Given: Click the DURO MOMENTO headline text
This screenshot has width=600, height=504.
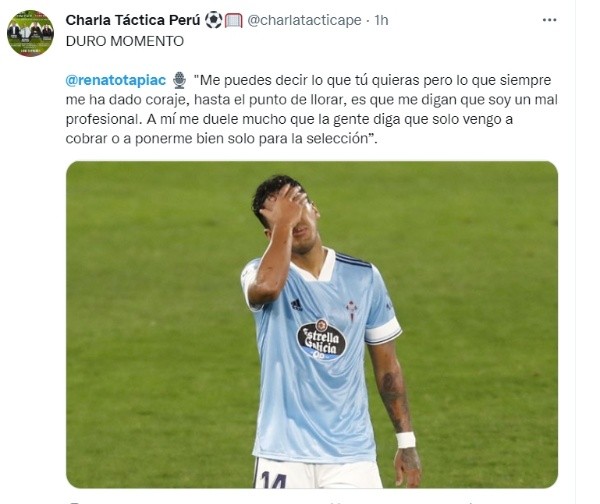Looking at the screenshot, I should point(125,41).
